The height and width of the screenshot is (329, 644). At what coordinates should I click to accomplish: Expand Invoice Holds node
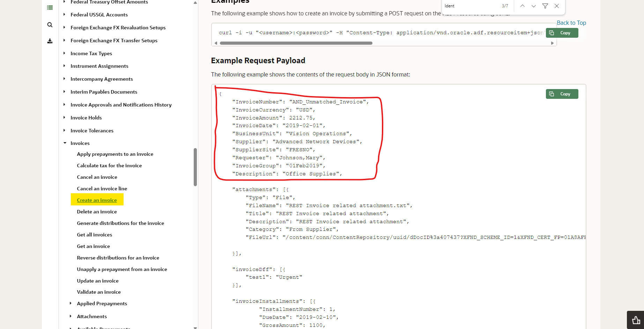tap(64, 118)
